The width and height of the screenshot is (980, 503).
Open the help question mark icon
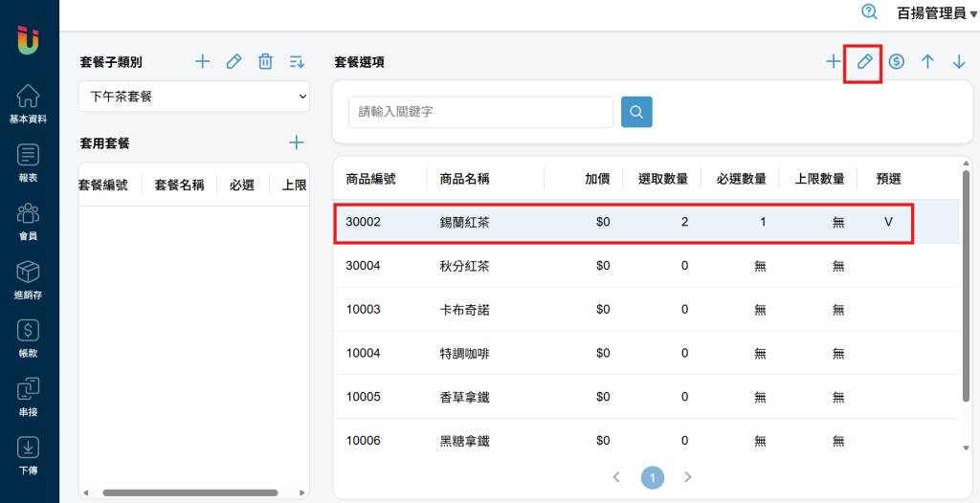click(x=869, y=11)
